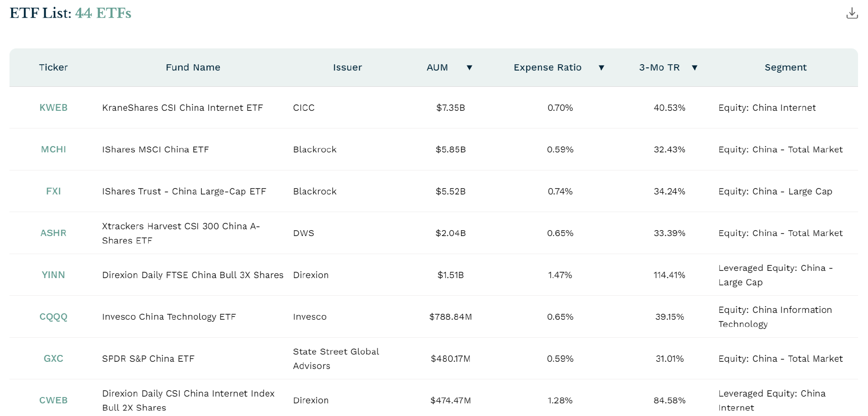868x416 pixels.
Task: Select KraneShares CSI China Internet ETF name
Action: (182, 108)
